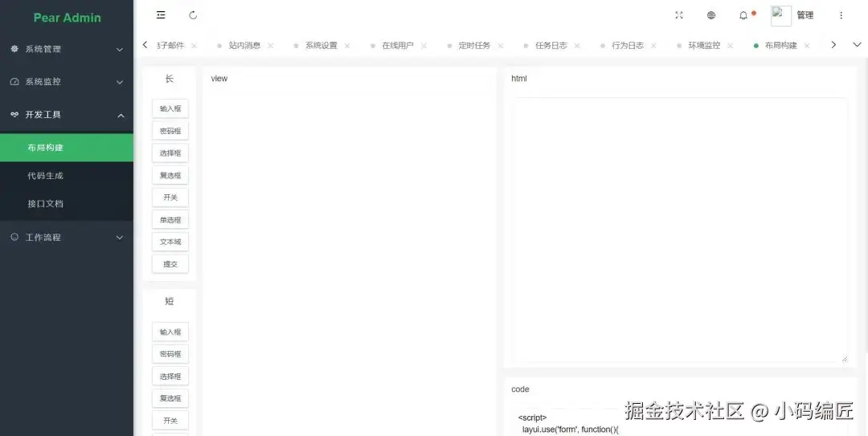Collapse the sidebar with the menu fold icon
868x436 pixels.
tap(161, 15)
